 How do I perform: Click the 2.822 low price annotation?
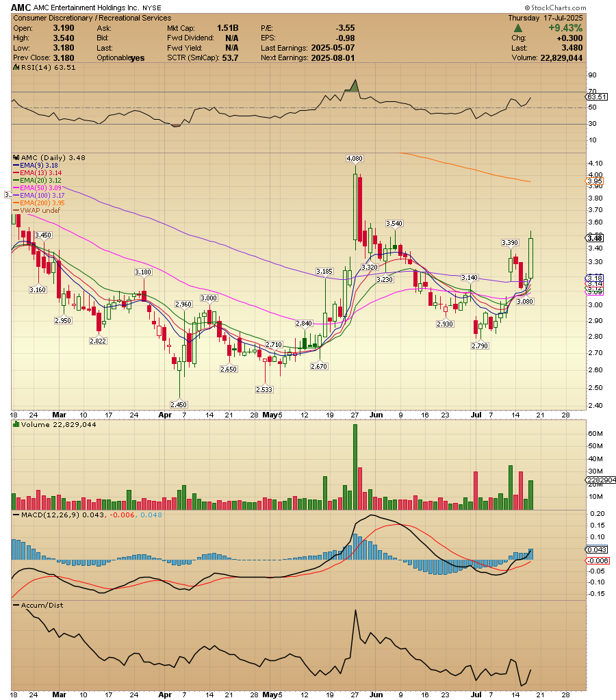point(98,341)
